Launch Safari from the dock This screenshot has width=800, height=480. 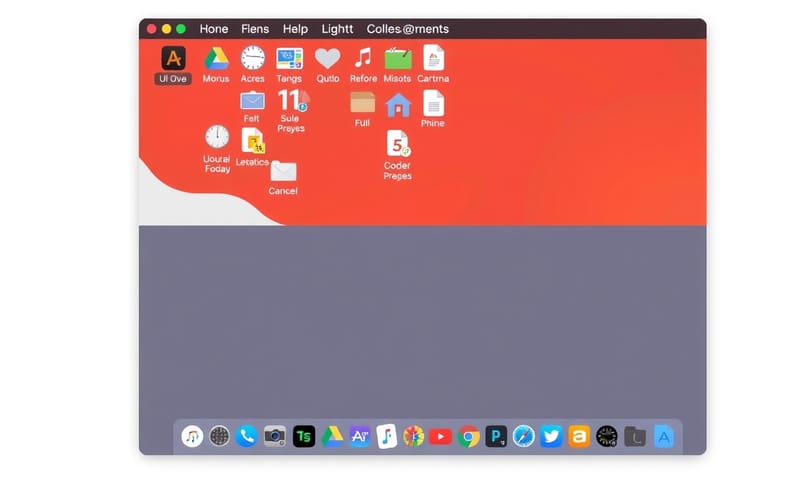pos(524,436)
